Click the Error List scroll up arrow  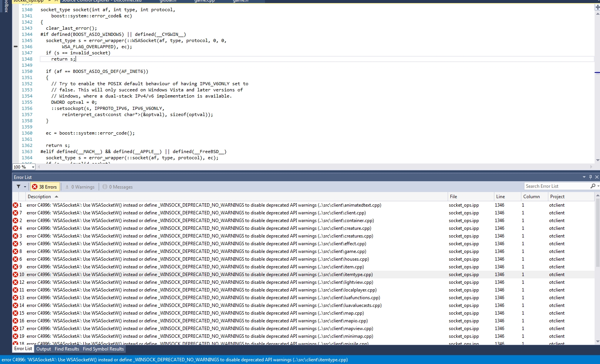pyautogui.click(x=597, y=196)
